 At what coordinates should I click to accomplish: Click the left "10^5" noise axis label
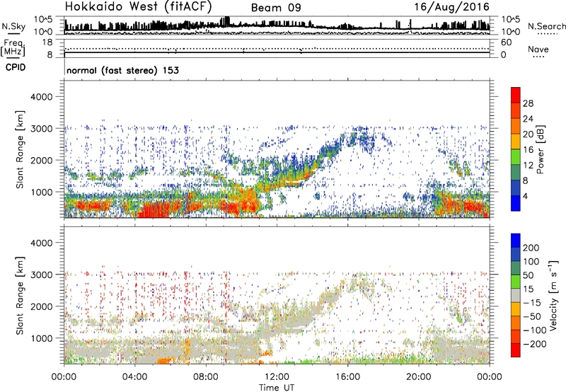pyautogui.click(x=43, y=19)
